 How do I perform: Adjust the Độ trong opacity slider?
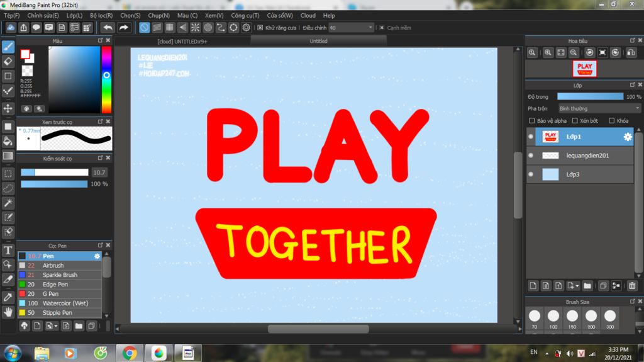coord(590,97)
